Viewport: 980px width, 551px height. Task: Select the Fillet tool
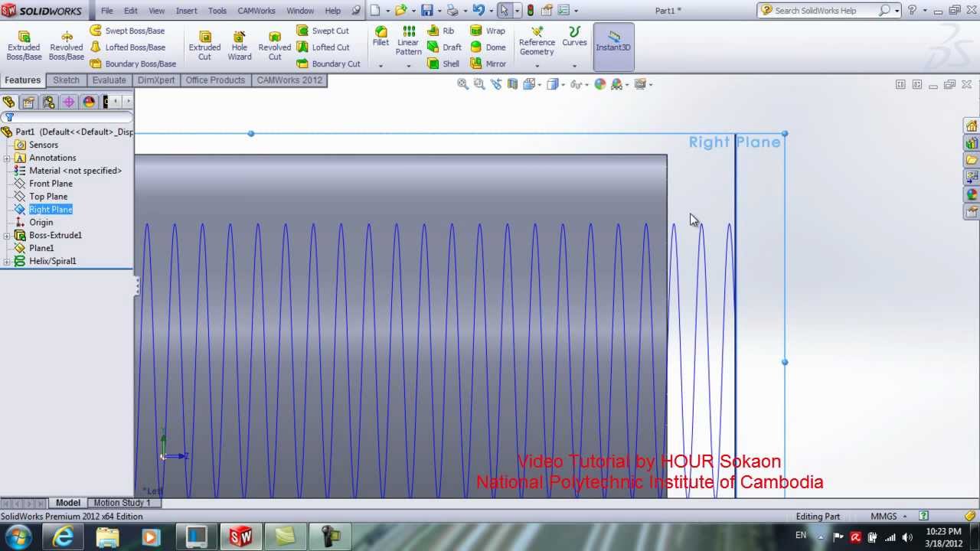381,37
